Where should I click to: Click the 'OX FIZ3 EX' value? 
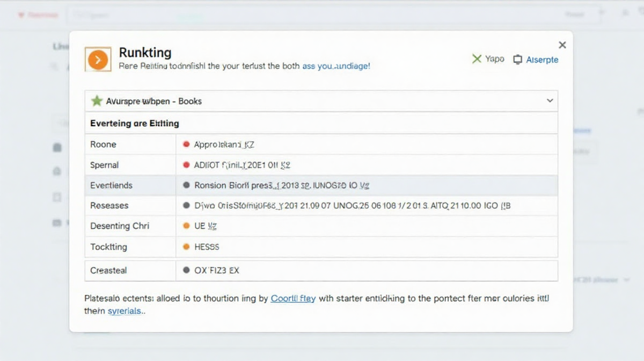217,271
